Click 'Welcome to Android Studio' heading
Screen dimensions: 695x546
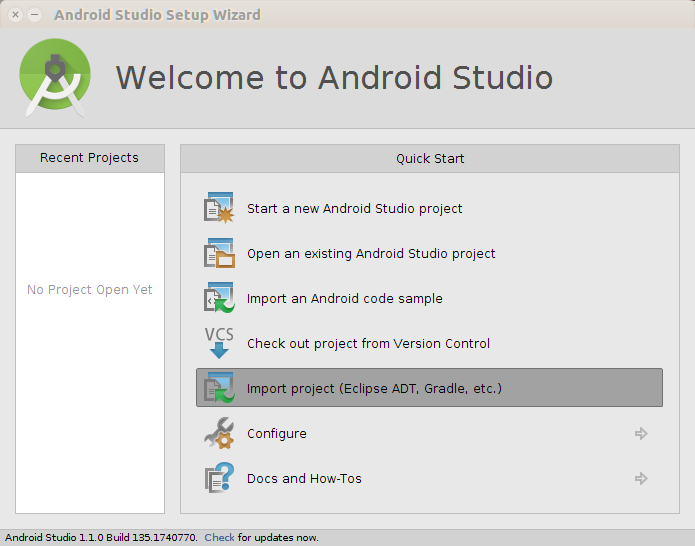[x=334, y=78]
